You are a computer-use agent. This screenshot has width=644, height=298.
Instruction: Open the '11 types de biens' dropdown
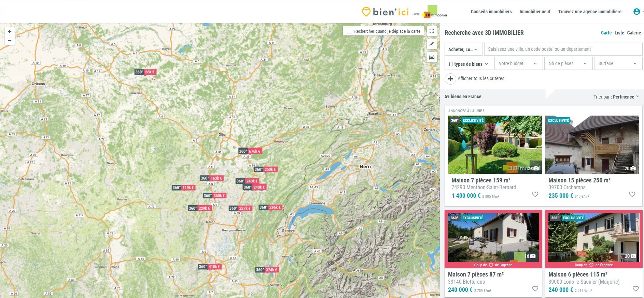(468, 64)
